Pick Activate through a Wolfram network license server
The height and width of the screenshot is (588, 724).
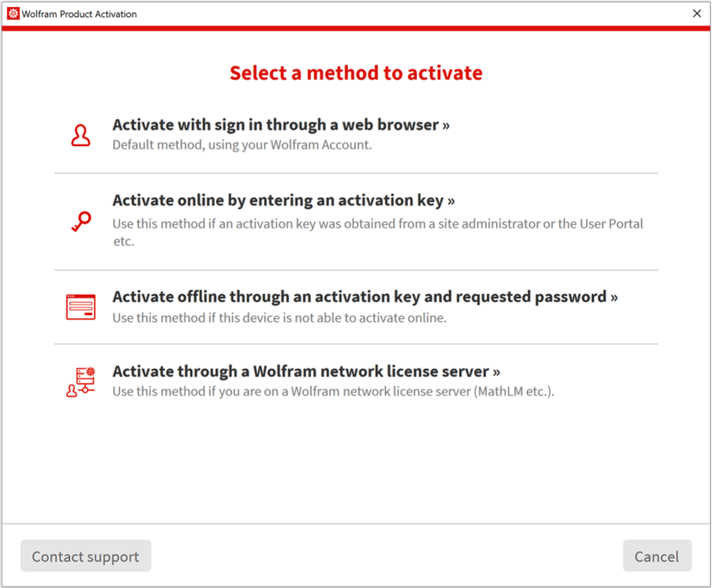(x=306, y=371)
